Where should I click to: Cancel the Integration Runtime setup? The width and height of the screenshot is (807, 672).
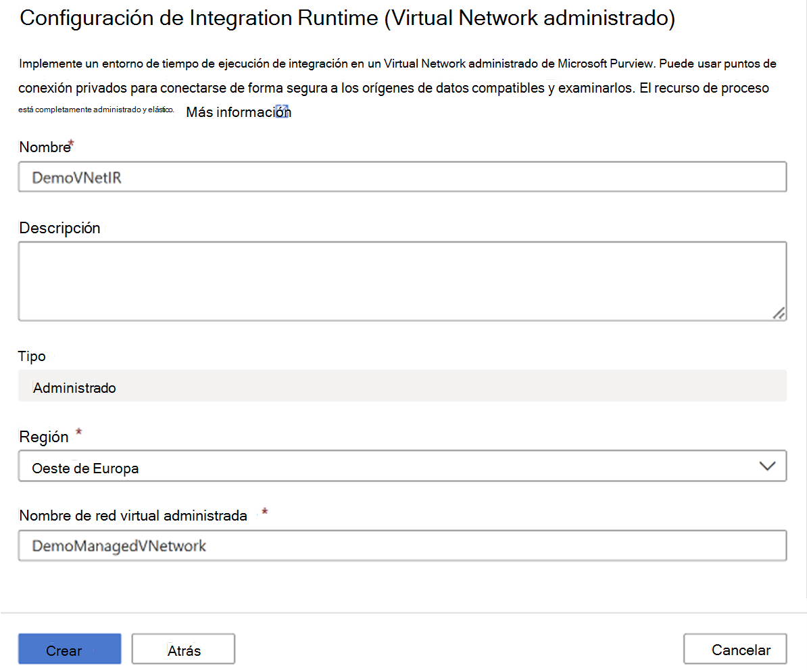tap(735, 649)
